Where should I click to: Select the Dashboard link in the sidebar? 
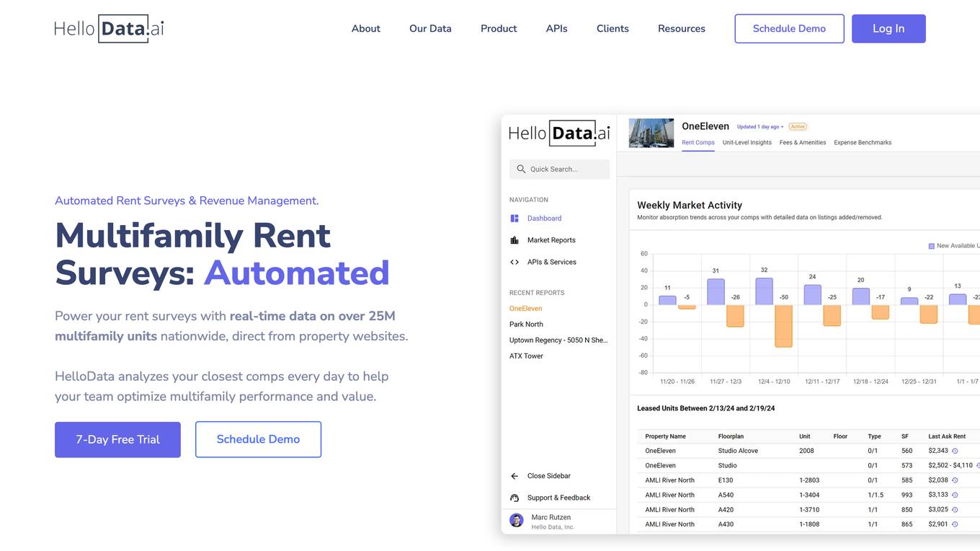click(x=544, y=219)
